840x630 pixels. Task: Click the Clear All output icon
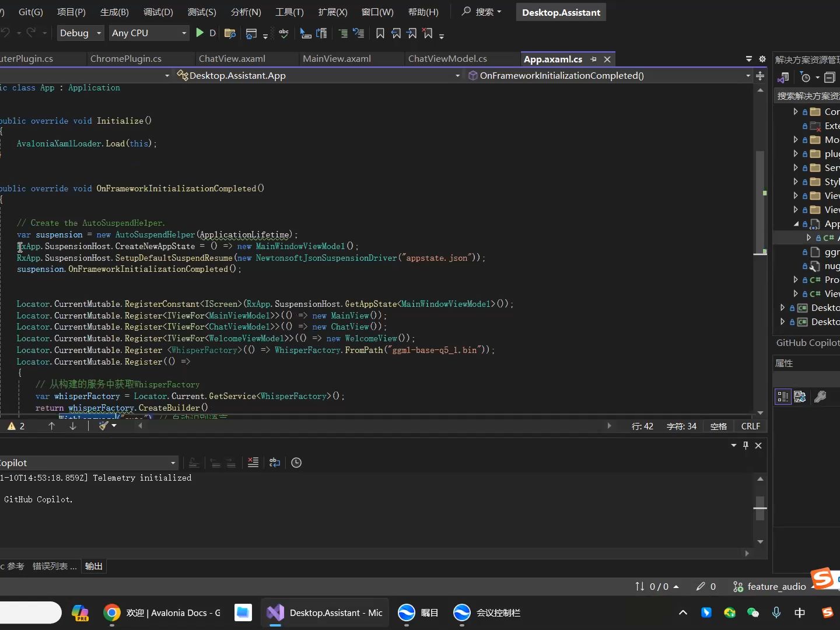point(253,463)
